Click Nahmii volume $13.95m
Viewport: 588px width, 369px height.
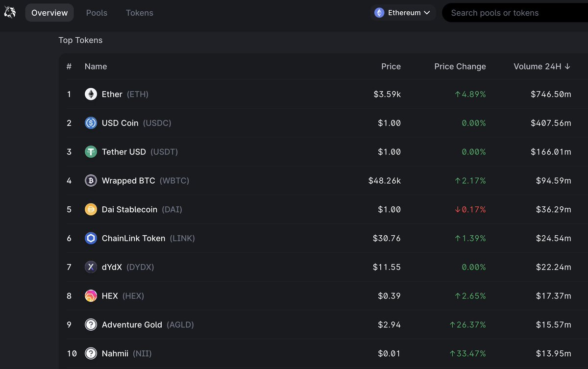(x=554, y=353)
